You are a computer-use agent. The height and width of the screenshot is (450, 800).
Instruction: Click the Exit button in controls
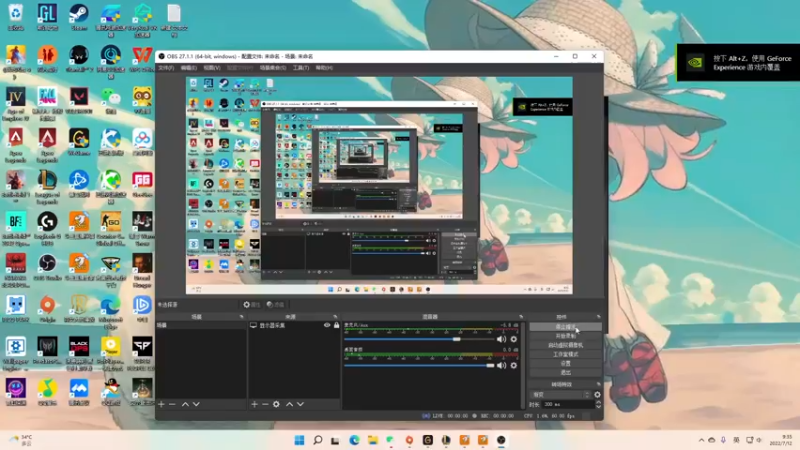[x=565, y=372]
